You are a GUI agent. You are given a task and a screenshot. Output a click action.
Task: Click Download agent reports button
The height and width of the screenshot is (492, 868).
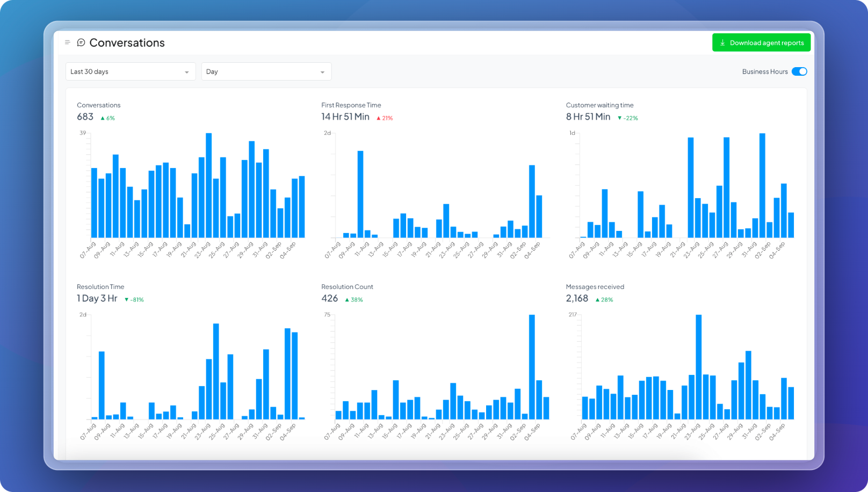pyautogui.click(x=761, y=43)
